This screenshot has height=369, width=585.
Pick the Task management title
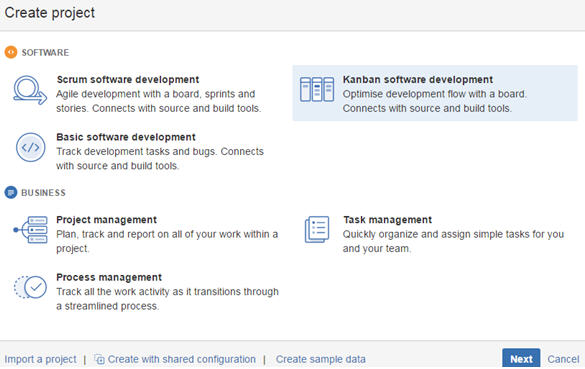387,220
